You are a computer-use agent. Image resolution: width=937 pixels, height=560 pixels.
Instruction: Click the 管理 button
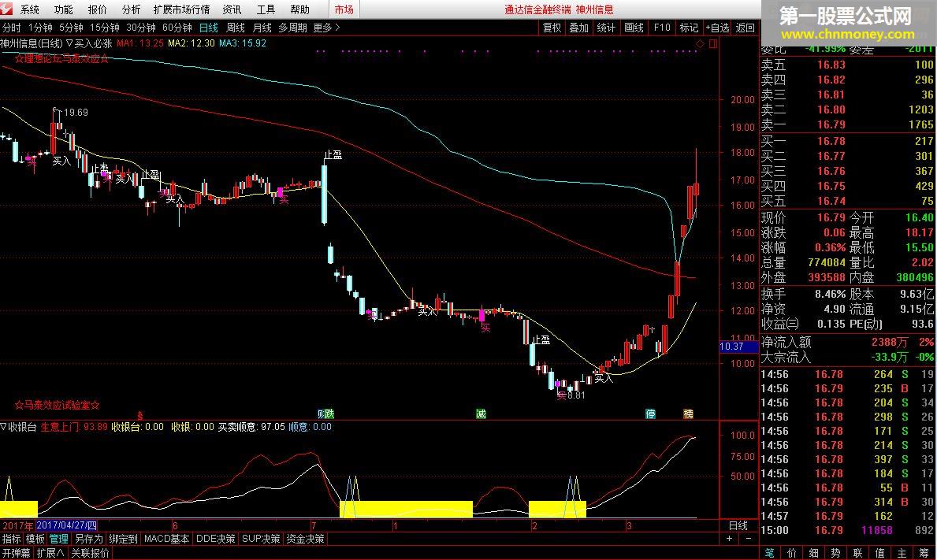click(x=58, y=539)
